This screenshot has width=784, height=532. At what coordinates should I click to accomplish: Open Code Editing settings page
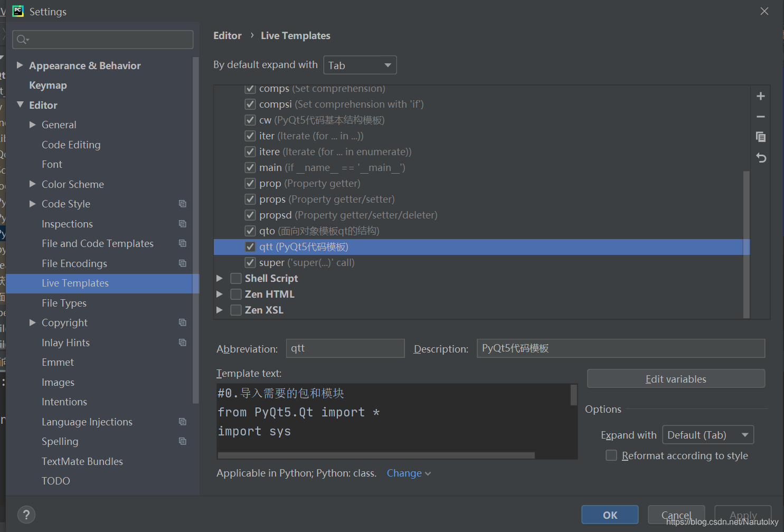pos(71,145)
